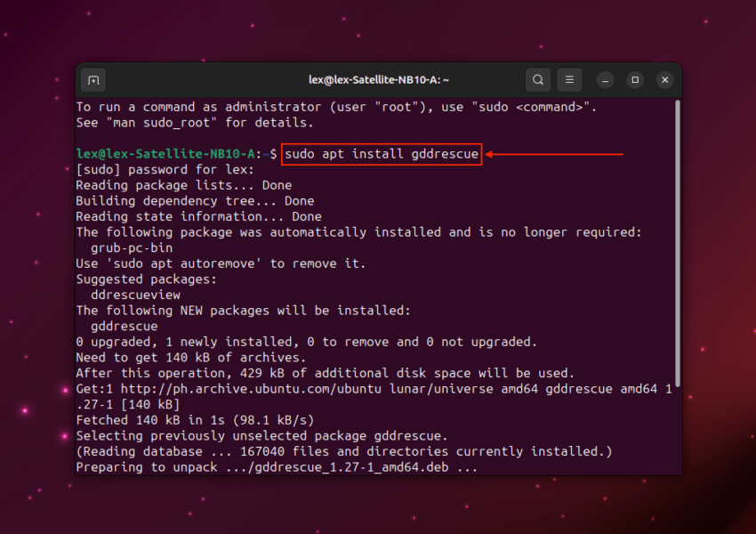Close the terminal window

664,79
